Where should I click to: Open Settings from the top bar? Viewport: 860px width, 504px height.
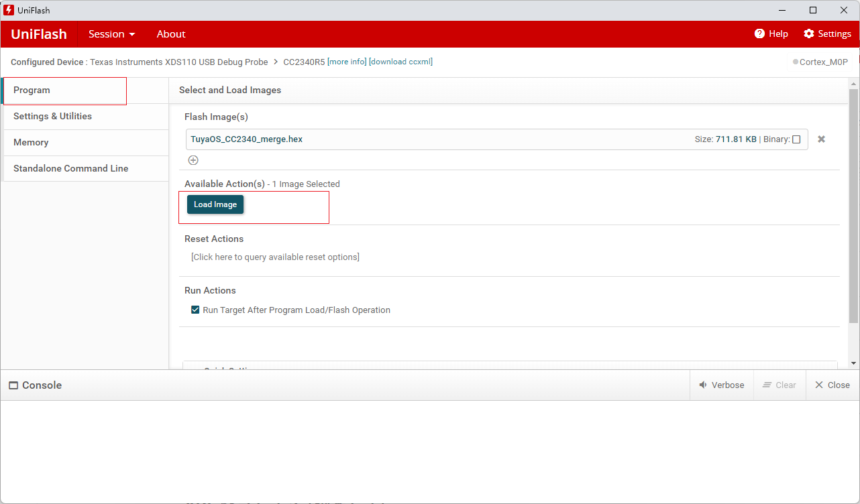(827, 34)
